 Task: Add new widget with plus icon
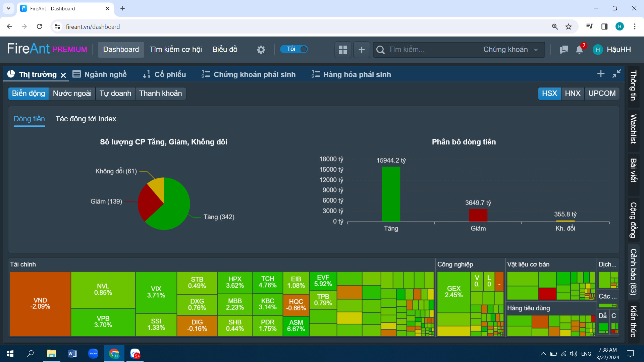[362, 50]
